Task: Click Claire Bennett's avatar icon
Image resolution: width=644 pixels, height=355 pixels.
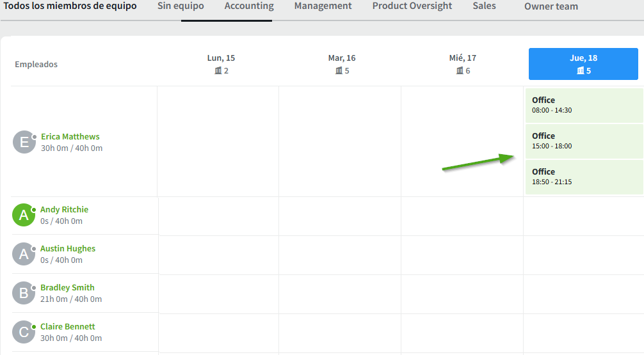Action: (x=24, y=332)
